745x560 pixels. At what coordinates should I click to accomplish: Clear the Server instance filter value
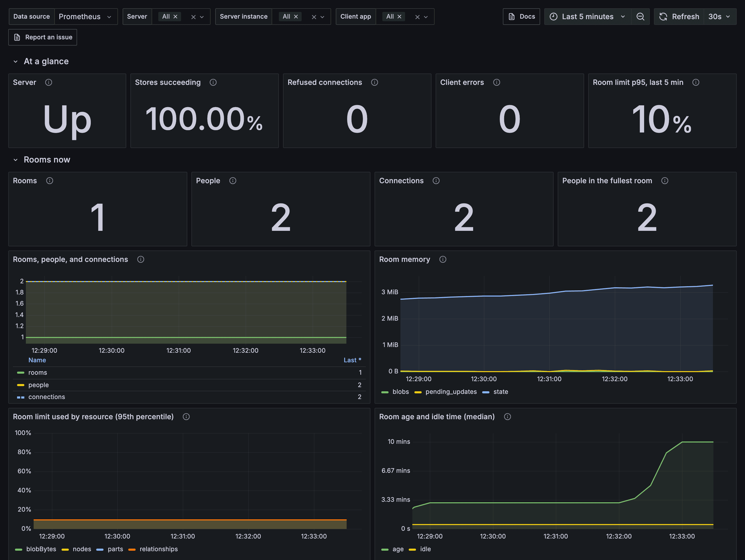point(314,17)
